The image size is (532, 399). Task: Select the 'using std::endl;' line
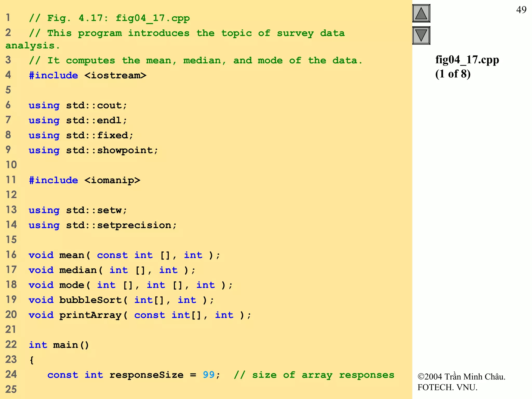pyautogui.click(x=78, y=121)
